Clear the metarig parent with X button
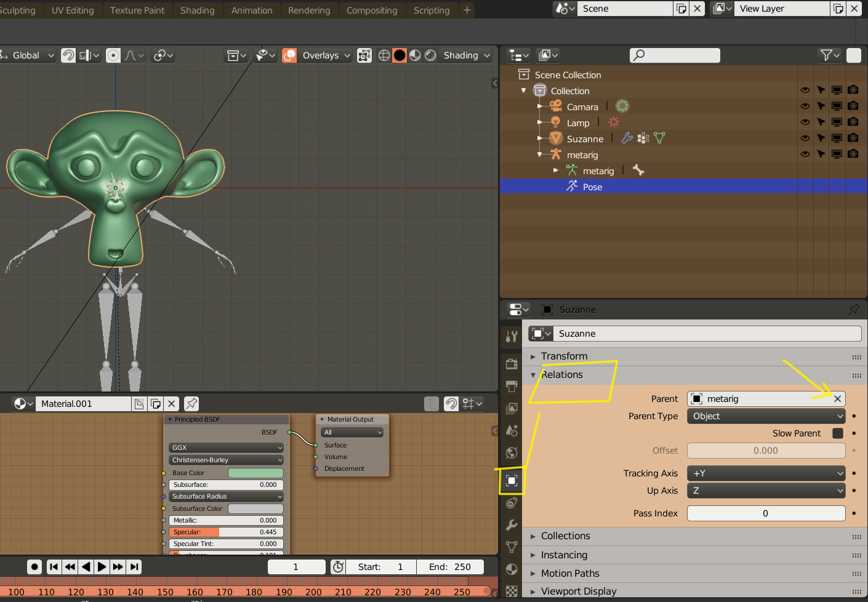Image resolution: width=868 pixels, height=602 pixels. click(837, 399)
